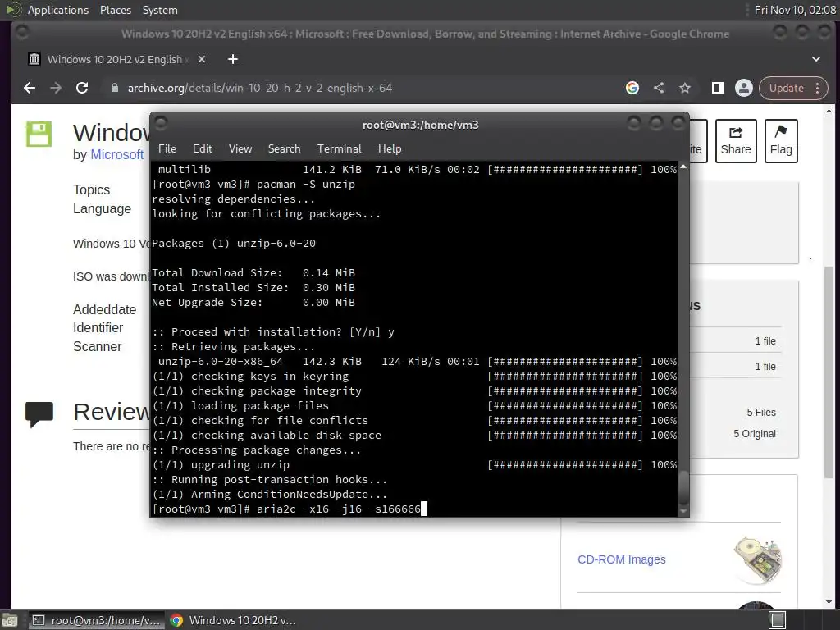Click the show desktop icon in bottom panel
The height and width of the screenshot is (630, 840).
pos(10,620)
